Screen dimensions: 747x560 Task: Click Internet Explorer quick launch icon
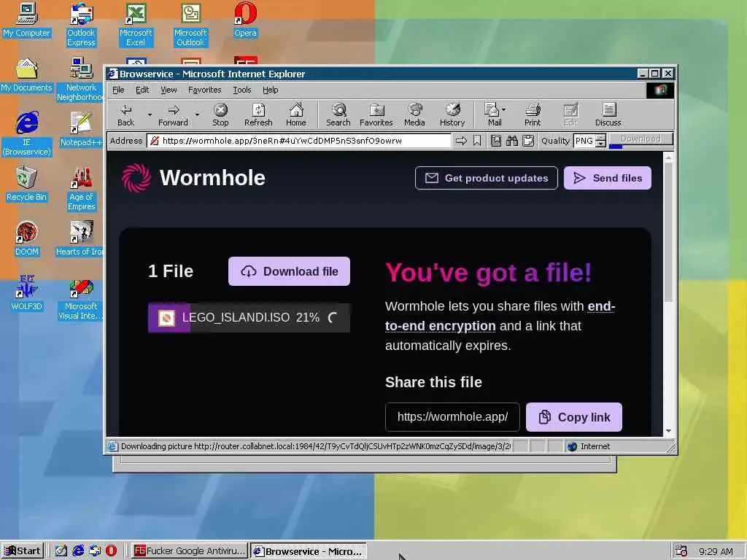(x=78, y=551)
